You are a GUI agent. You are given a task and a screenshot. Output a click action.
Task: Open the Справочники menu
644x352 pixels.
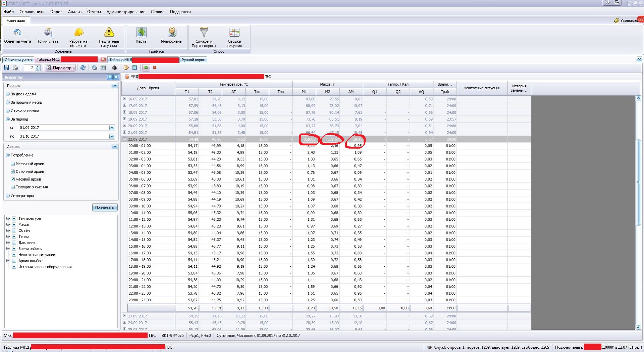tap(32, 12)
